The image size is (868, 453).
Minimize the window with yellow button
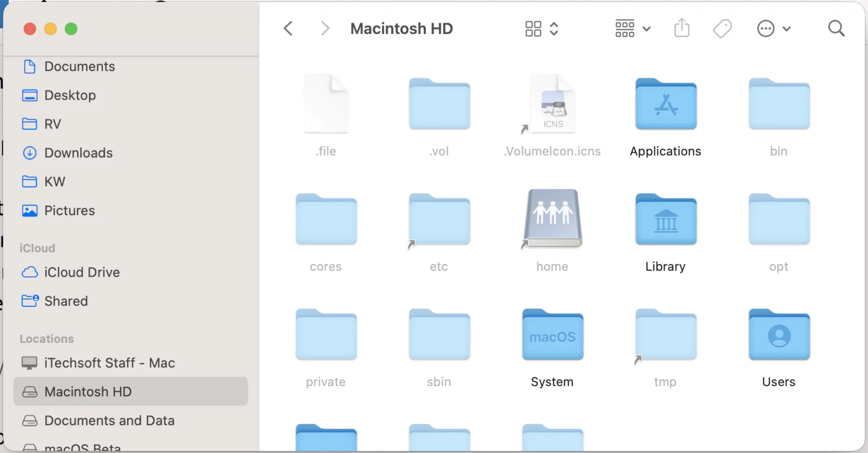50,29
